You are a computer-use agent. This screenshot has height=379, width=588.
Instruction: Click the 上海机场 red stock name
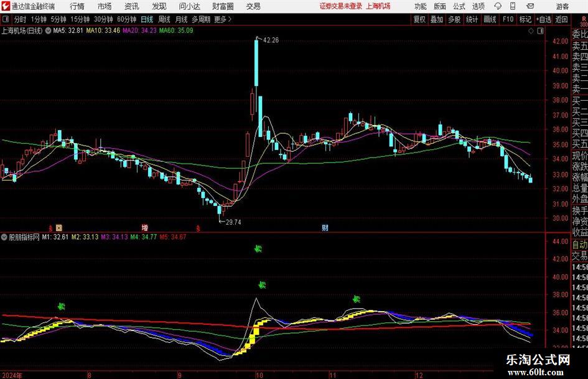(378, 6)
